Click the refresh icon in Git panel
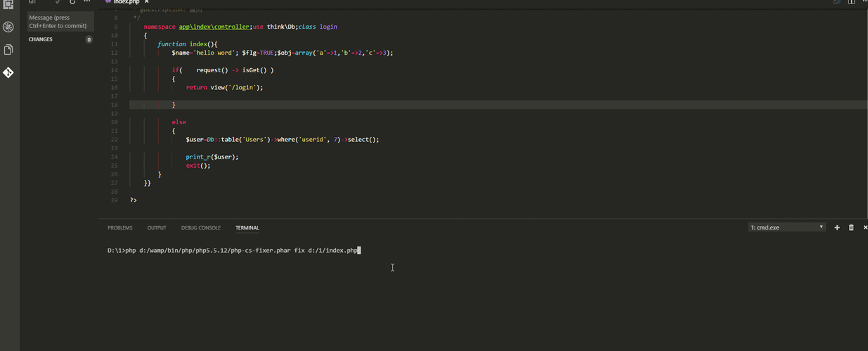 click(72, 2)
